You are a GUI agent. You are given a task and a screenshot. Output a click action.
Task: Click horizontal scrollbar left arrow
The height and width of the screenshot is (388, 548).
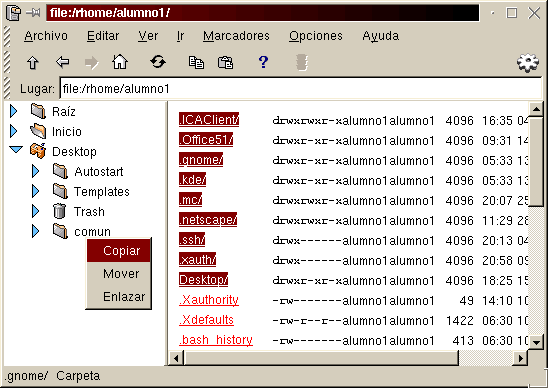pos(176,358)
